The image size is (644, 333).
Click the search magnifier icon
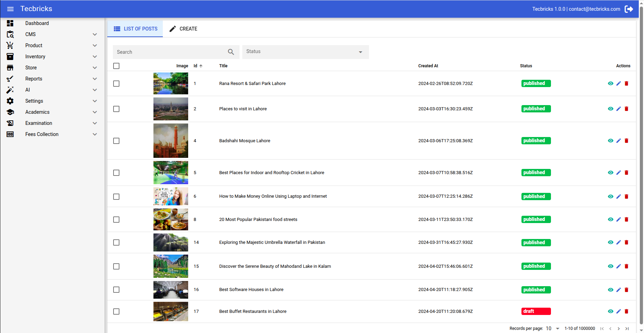click(231, 52)
